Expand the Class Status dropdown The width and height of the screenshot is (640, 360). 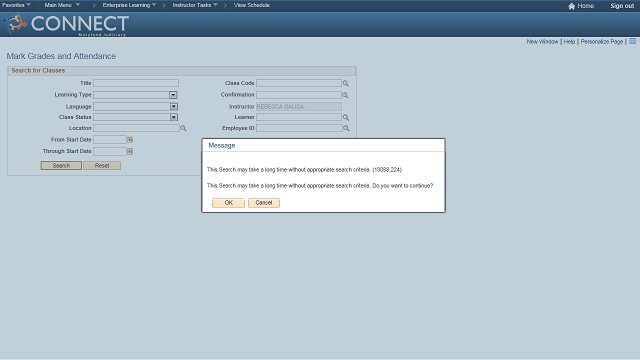[173, 117]
